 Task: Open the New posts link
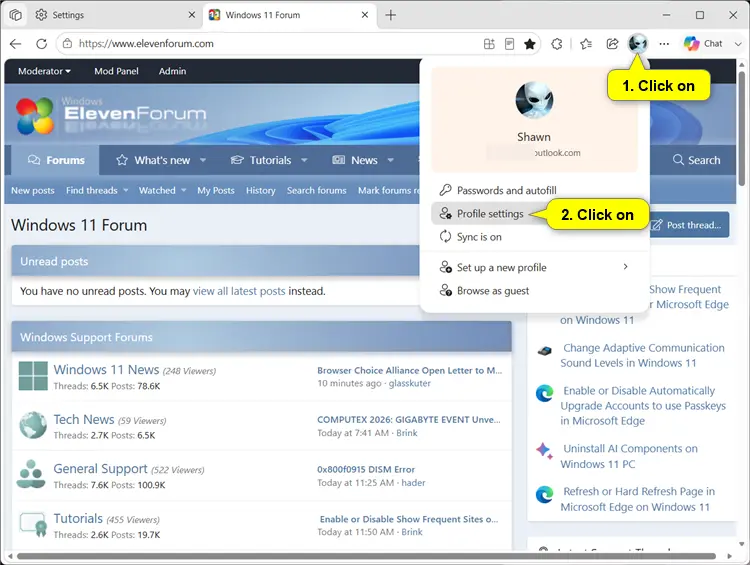click(x=33, y=190)
